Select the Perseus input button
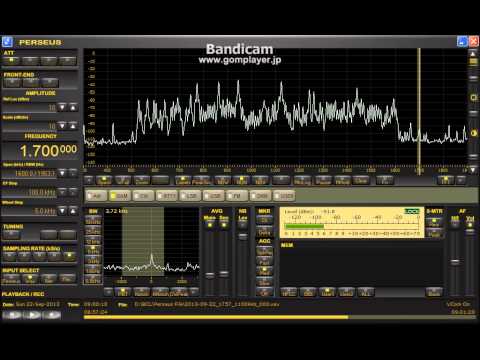The image size is (480, 360). click(x=12, y=278)
